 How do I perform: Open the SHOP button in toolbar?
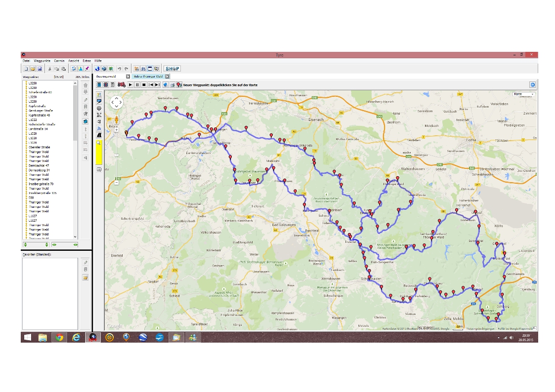[172, 69]
